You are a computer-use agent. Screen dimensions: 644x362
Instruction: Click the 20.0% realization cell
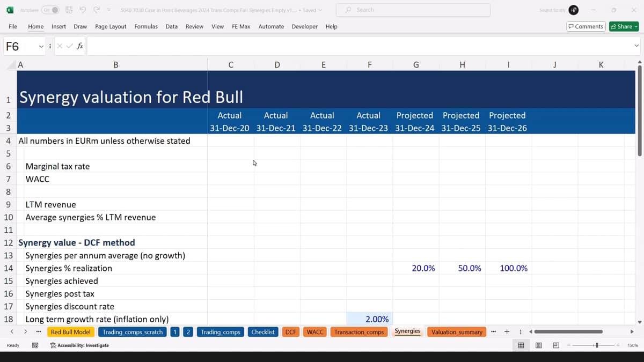(416, 268)
